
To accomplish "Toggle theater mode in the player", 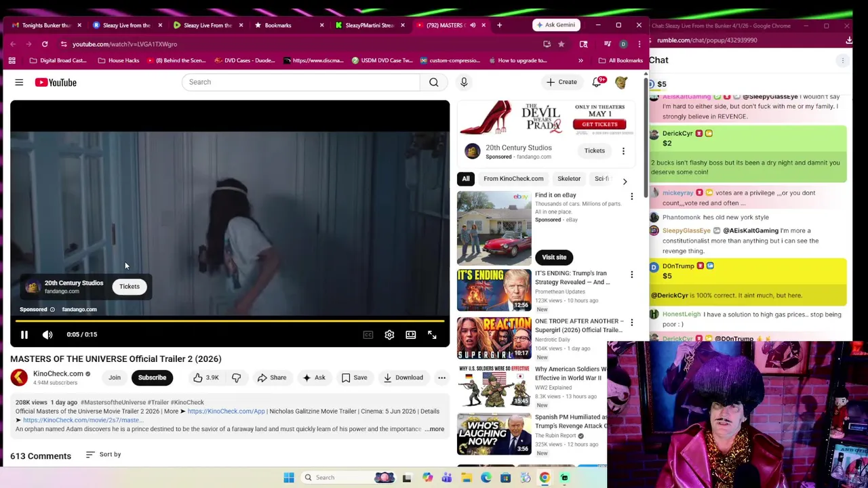I will tap(410, 335).
